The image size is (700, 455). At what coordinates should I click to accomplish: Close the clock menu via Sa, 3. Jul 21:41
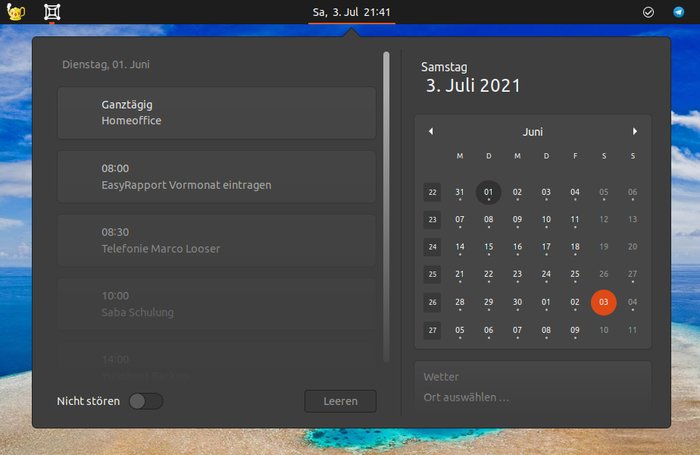click(351, 12)
